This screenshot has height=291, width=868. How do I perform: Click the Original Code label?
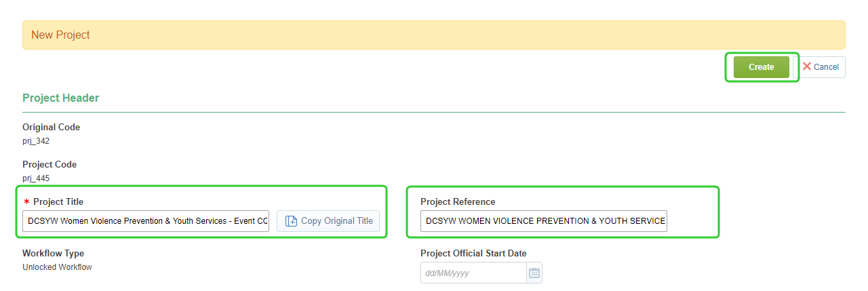51,128
